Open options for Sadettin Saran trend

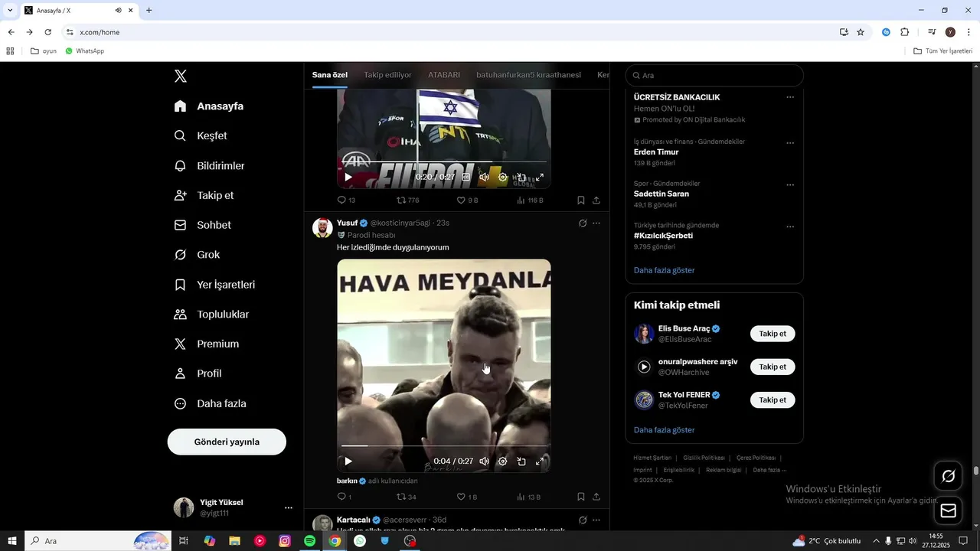pos(790,185)
